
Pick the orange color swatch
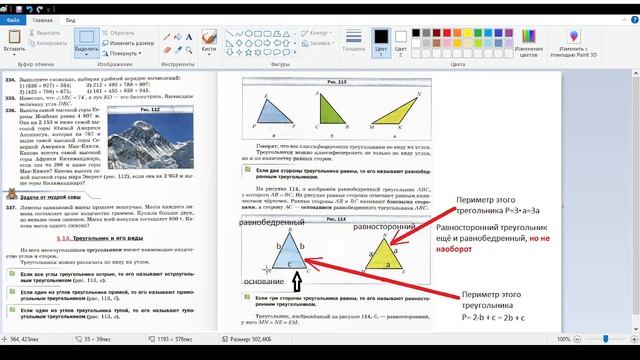pos(457,33)
